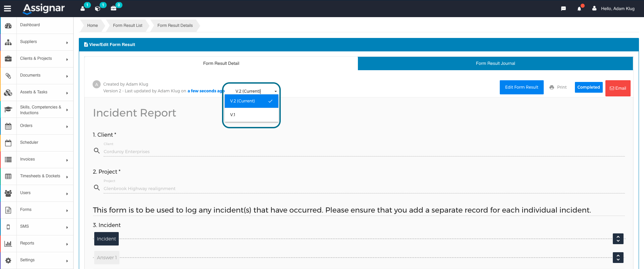644x269 pixels.
Task: Click the Invoices list icon
Action: point(8,160)
